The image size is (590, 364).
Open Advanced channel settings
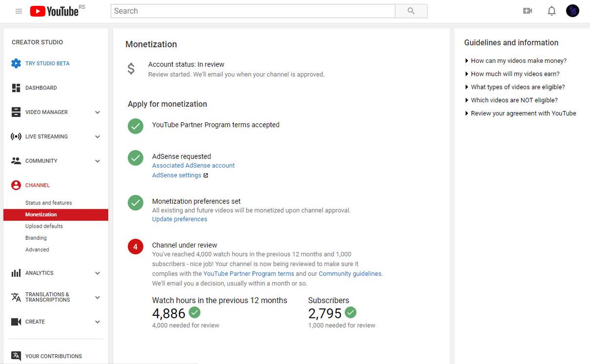(37, 250)
